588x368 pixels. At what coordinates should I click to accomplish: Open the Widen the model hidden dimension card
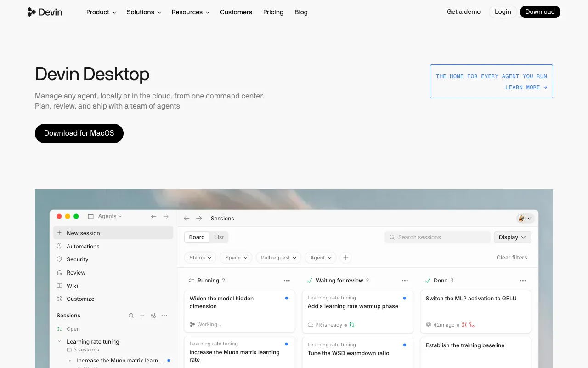pyautogui.click(x=239, y=311)
